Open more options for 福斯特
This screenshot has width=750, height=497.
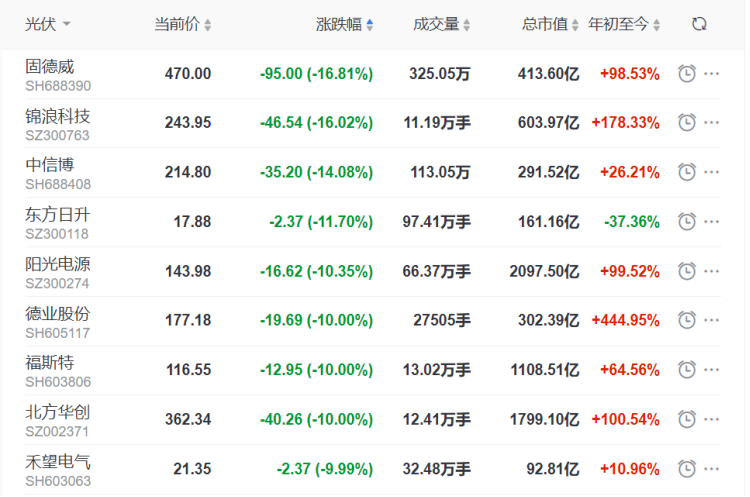tap(712, 370)
